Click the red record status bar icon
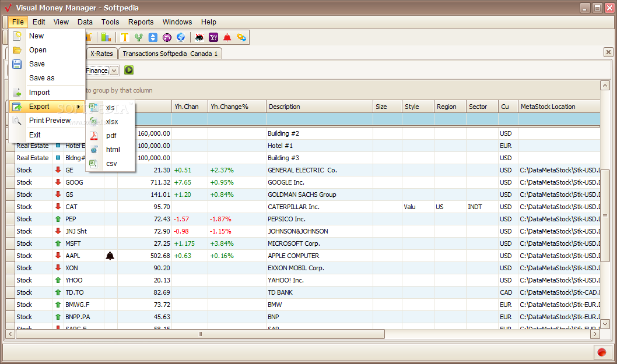 tap(602, 352)
